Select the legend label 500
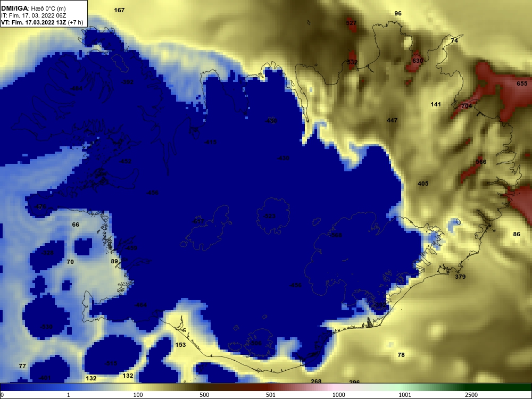This screenshot has height=399, width=532. [204, 395]
